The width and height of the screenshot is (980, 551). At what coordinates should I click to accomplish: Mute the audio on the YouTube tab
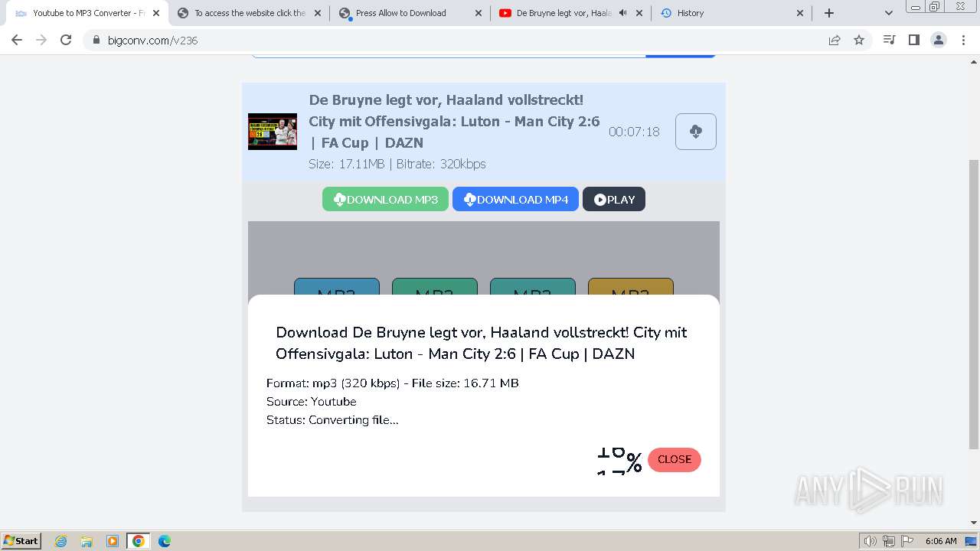(622, 13)
